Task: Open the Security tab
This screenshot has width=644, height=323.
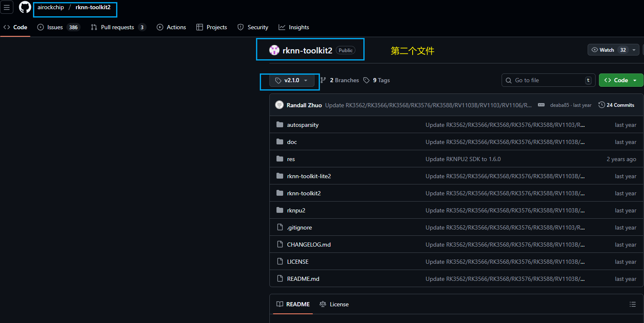Action: [x=253, y=27]
